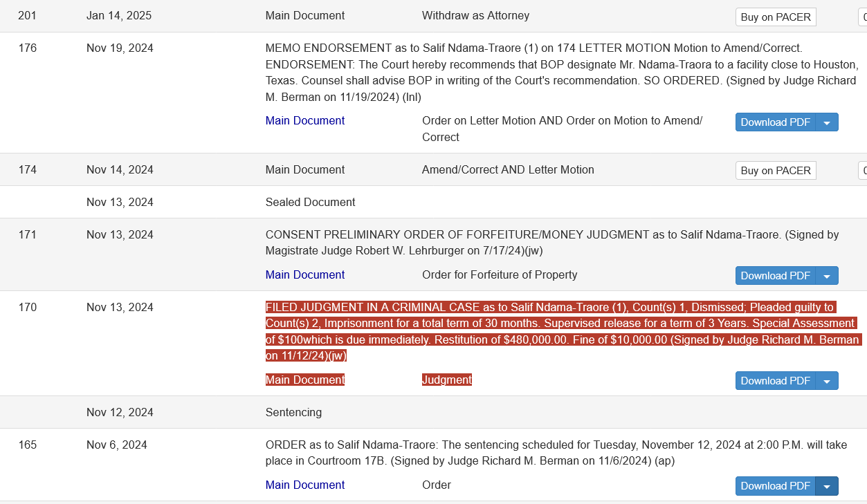Expand download options for entry 171

tap(827, 276)
